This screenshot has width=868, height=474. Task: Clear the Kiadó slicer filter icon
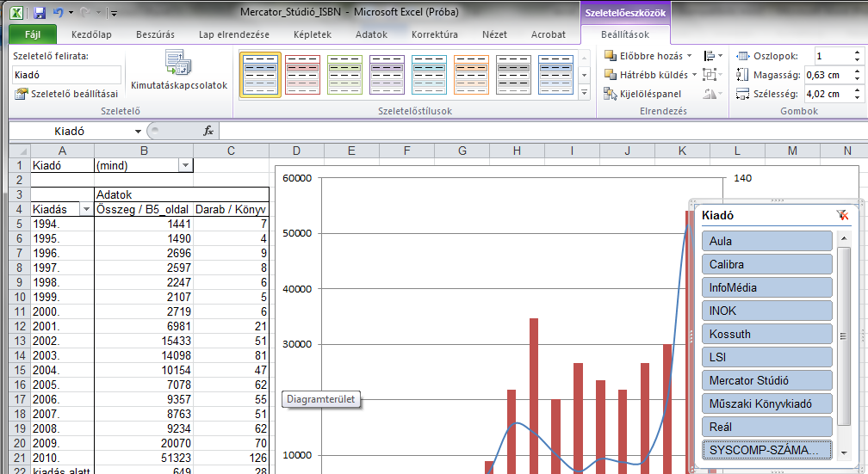pyautogui.click(x=842, y=215)
